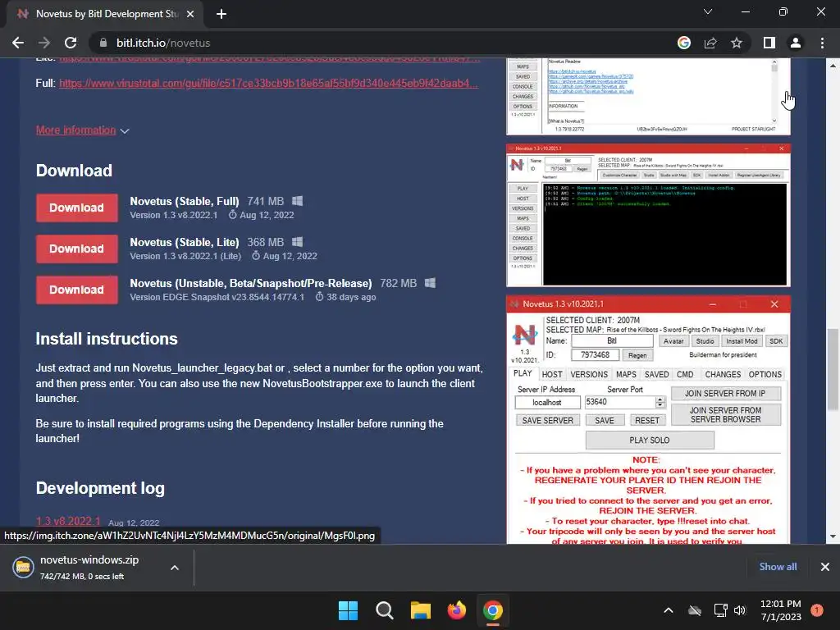Switch to Chrome on the taskbar
This screenshot has width=840, height=630.
pyautogui.click(x=493, y=610)
